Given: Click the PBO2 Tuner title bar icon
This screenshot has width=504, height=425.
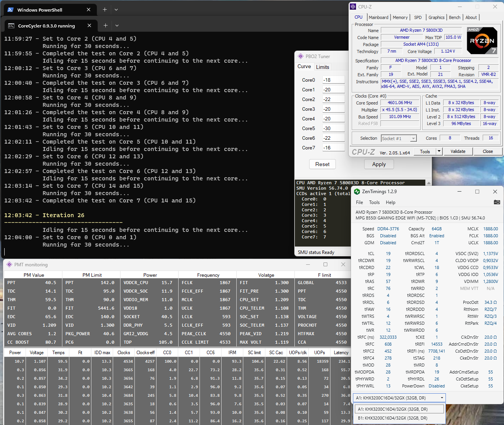Looking at the screenshot, I should pyautogui.click(x=301, y=57).
